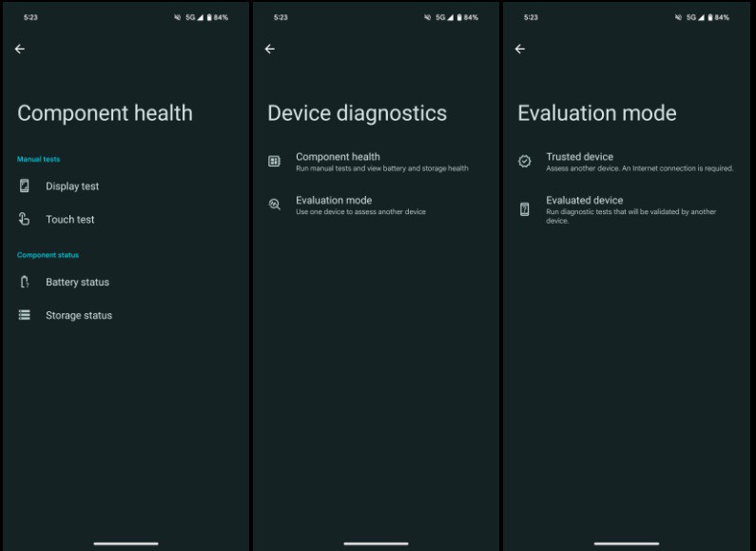Choose Trusted device to assess another device

579,157
